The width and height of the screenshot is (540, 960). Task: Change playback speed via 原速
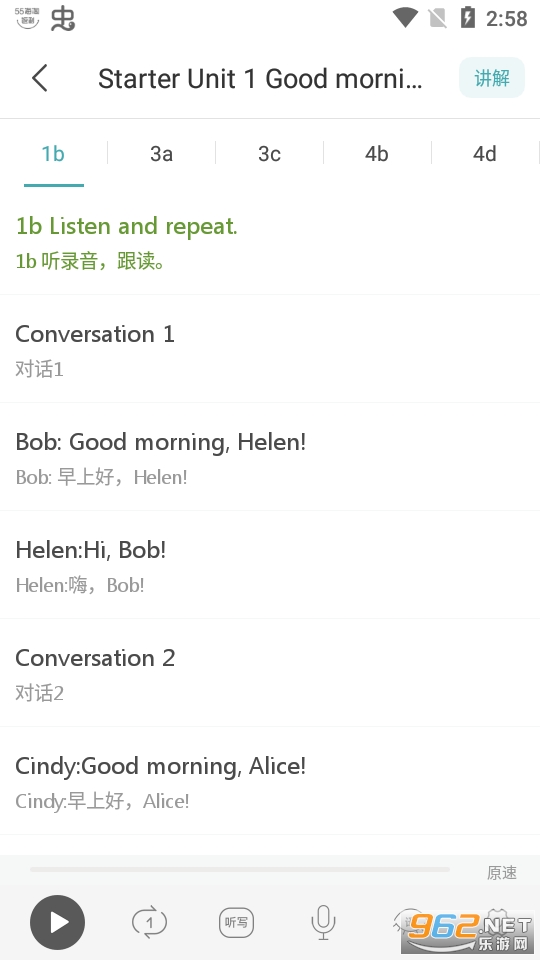(x=502, y=872)
